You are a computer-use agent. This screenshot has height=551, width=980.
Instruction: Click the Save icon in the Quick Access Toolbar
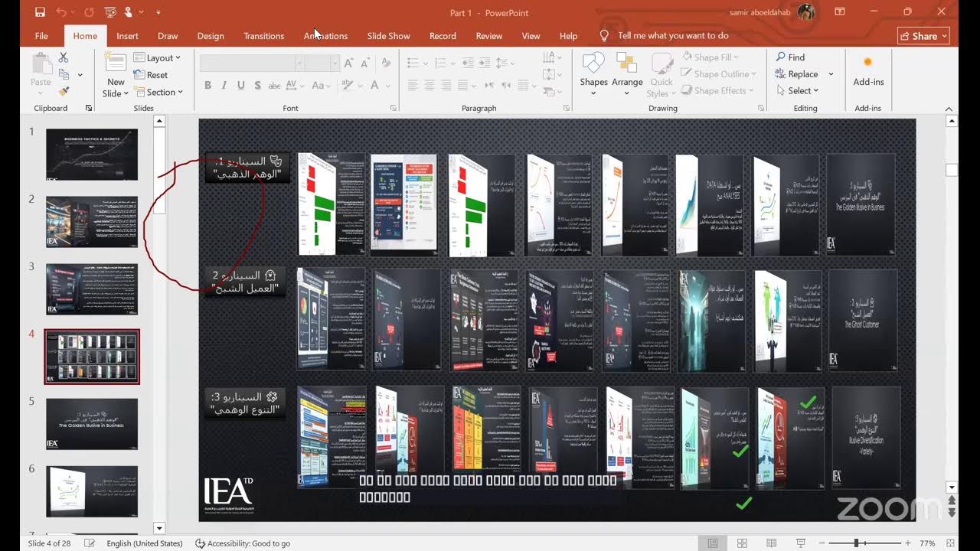pyautogui.click(x=40, y=12)
